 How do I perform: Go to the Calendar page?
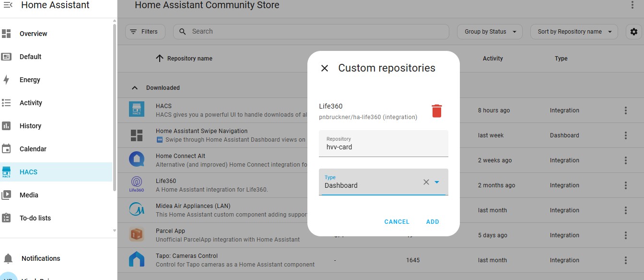pyautogui.click(x=33, y=149)
